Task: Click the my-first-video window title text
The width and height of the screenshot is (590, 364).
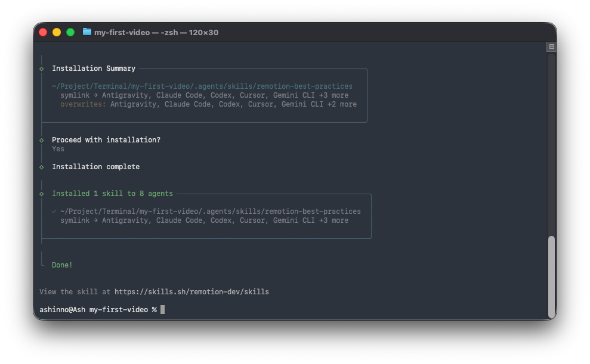Action: (156, 32)
